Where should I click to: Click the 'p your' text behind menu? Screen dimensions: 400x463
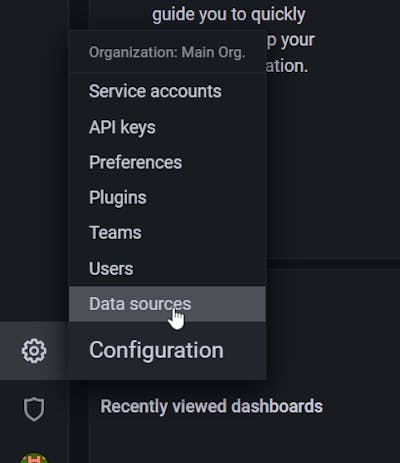click(290, 41)
